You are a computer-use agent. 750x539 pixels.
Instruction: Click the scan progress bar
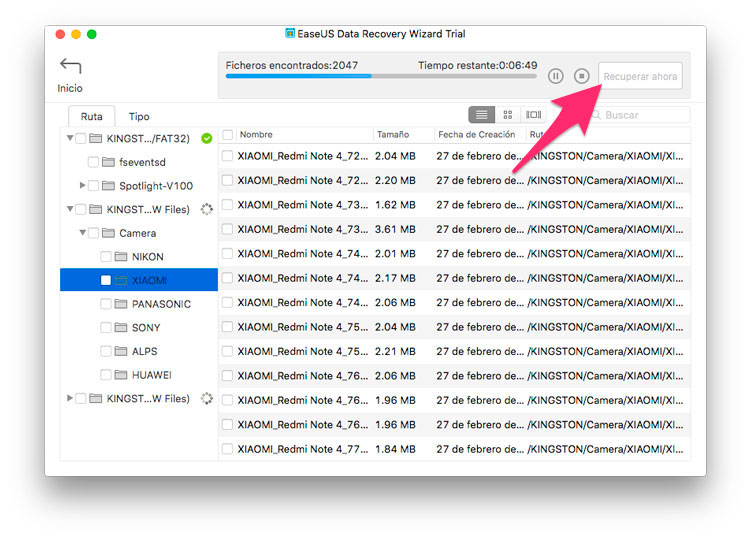(381, 76)
